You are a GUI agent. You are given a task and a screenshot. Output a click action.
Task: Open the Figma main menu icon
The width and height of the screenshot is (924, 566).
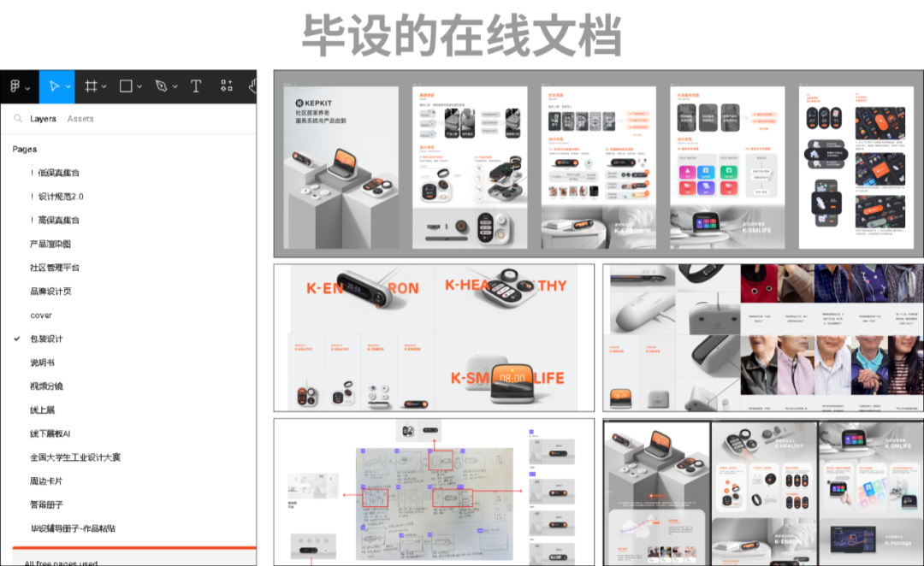coord(15,86)
